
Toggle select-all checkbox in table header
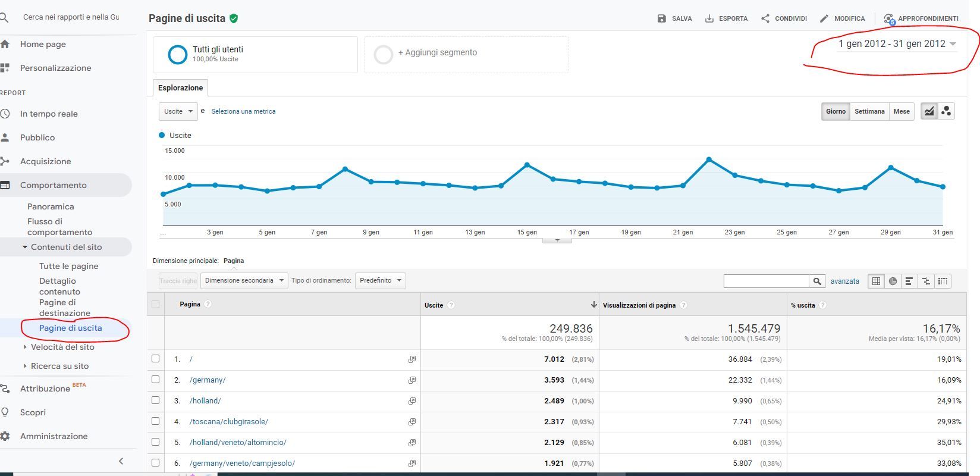point(156,304)
